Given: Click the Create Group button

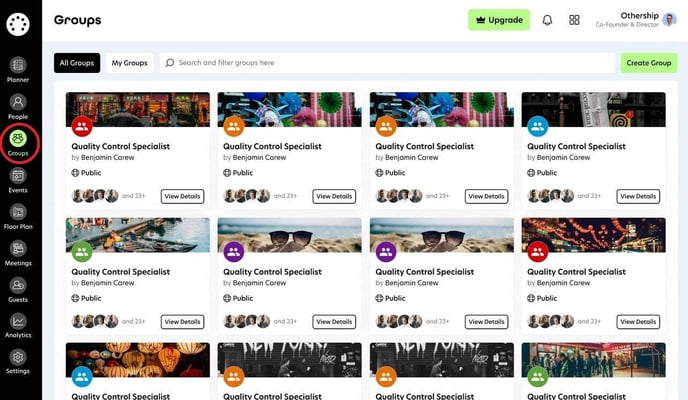Looking at the screenshot, I should point(649,63).
